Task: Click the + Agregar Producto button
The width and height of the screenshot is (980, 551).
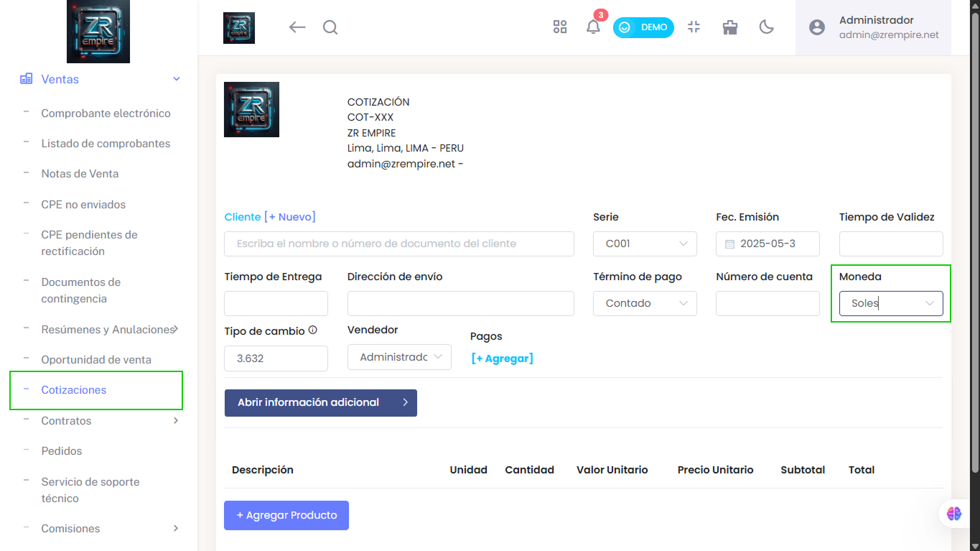Action: point(286,515)
